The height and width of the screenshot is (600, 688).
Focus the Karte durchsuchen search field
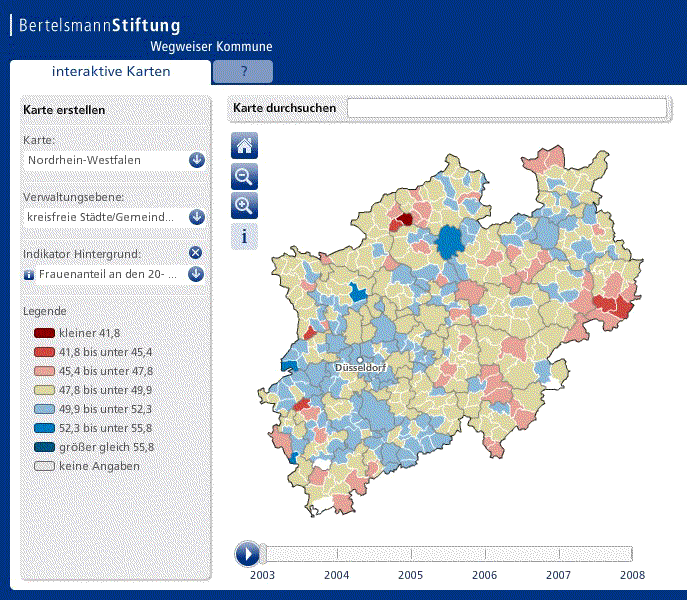[507, 108]
